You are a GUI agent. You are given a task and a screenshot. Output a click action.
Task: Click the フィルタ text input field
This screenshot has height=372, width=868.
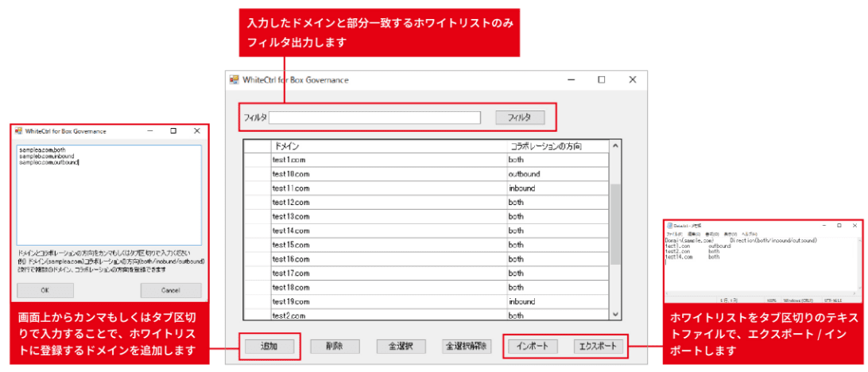pos(374,118)
